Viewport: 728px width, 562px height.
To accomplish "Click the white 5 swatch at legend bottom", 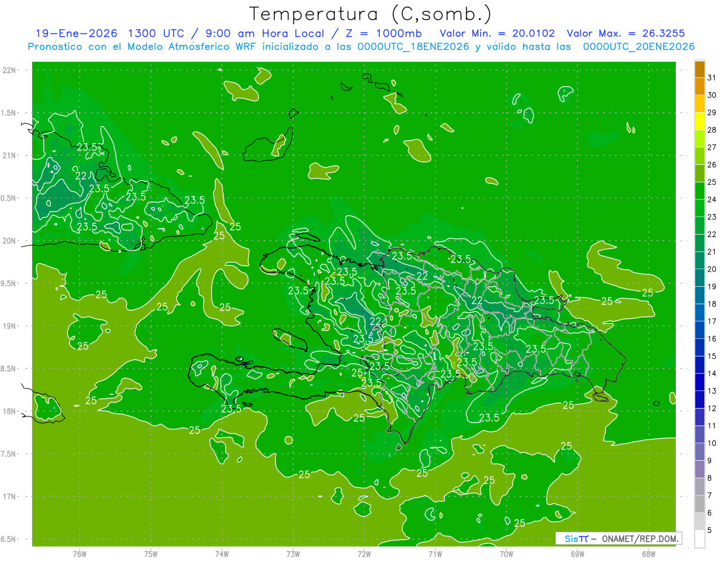I will click(699, 538).
